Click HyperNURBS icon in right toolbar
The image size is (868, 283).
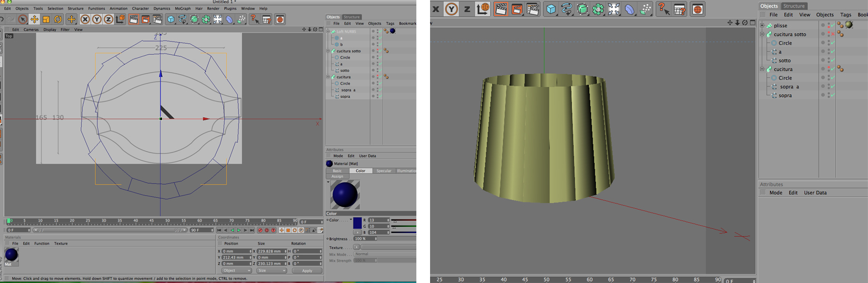click(x=582, y=9)
